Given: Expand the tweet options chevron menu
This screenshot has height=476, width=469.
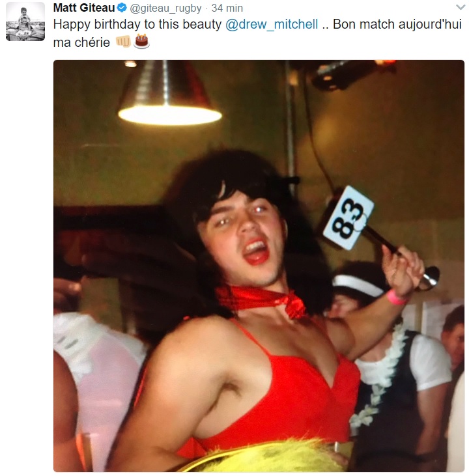Looking at the screenshot, I should click(x=461, y=7).
